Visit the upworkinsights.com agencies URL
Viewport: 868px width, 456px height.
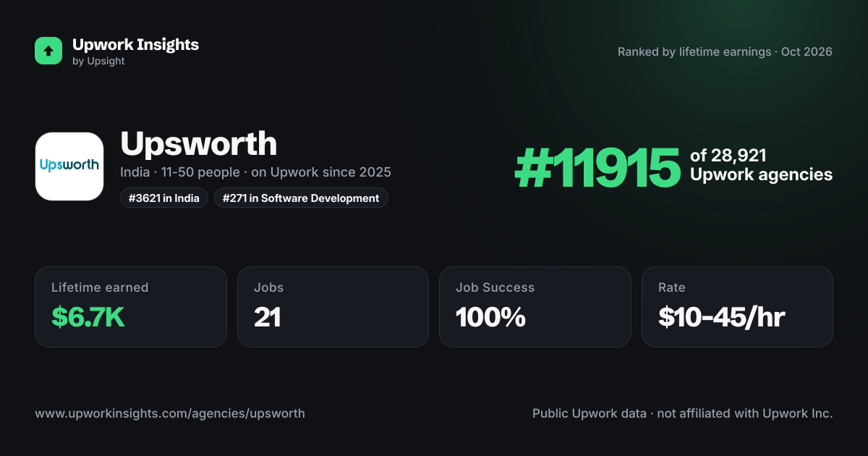[170, 413]
